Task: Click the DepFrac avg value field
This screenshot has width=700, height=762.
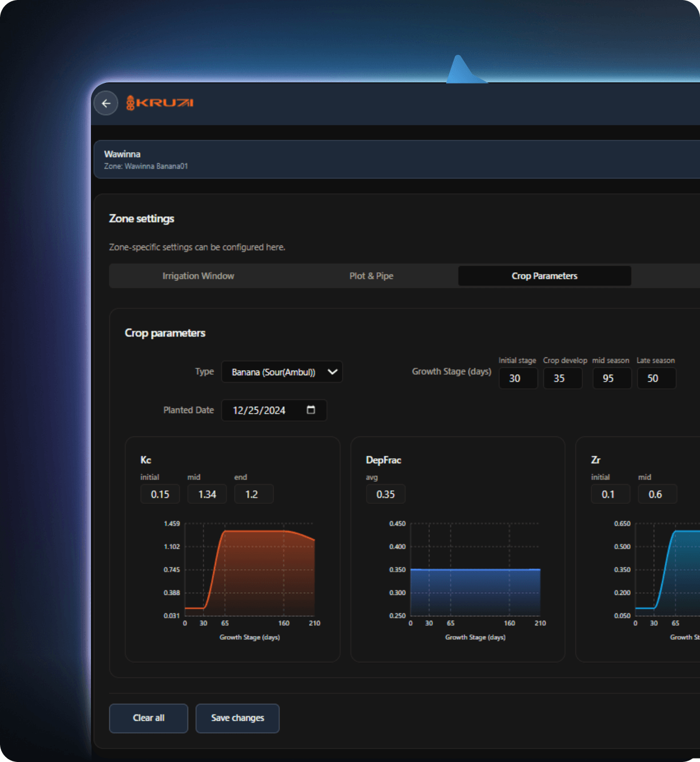Action: [385, 494]
